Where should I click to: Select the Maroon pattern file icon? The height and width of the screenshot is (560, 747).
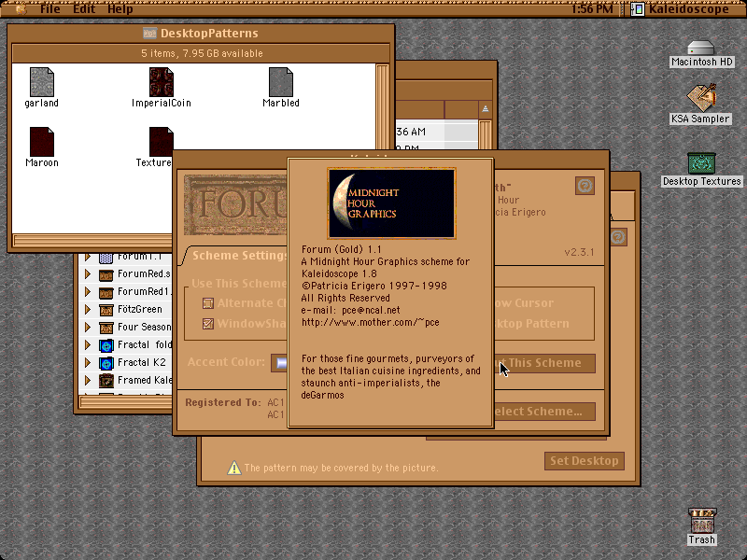(x=41, y=142)
